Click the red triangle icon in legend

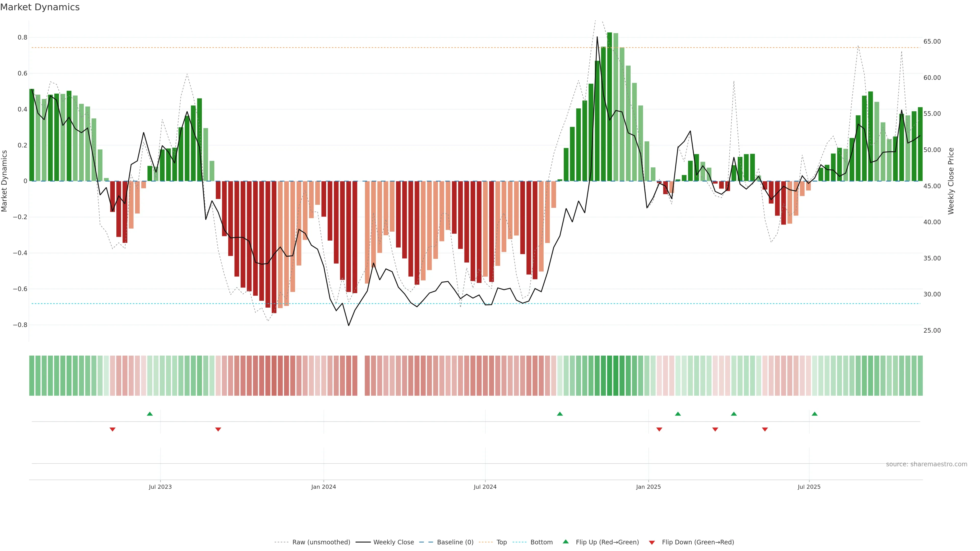tap(652, 542)
